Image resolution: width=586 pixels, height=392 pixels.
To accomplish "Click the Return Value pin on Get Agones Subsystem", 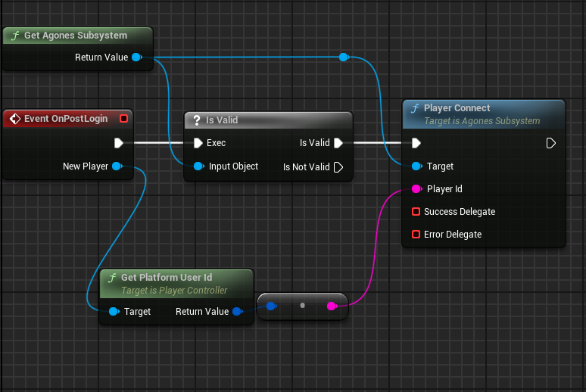I will pos(136,58).
